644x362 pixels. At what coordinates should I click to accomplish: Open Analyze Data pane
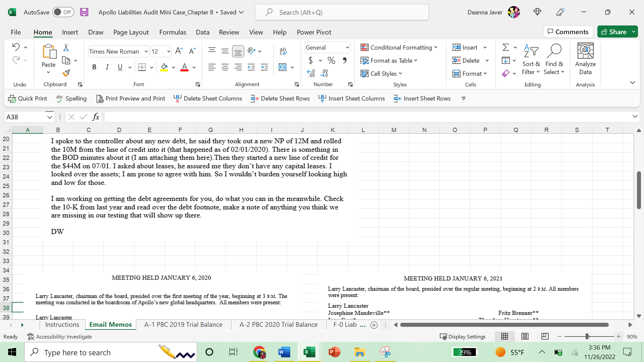(585, 59)
